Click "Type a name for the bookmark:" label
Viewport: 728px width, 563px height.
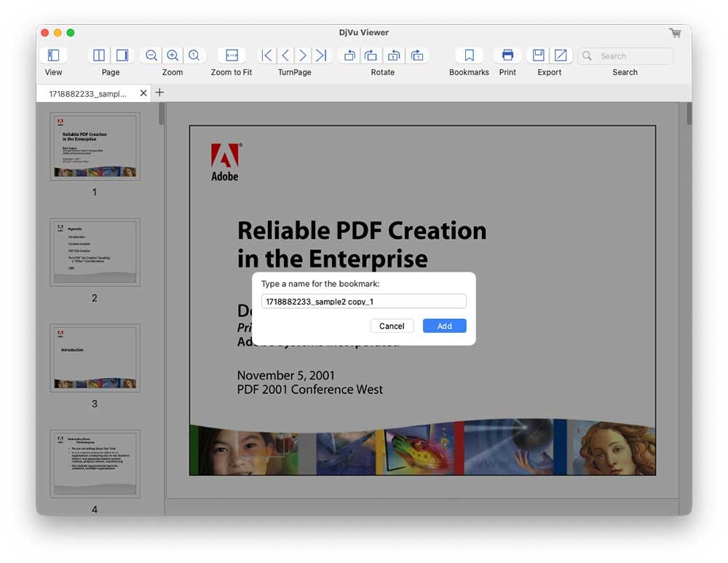click(320, 284)
